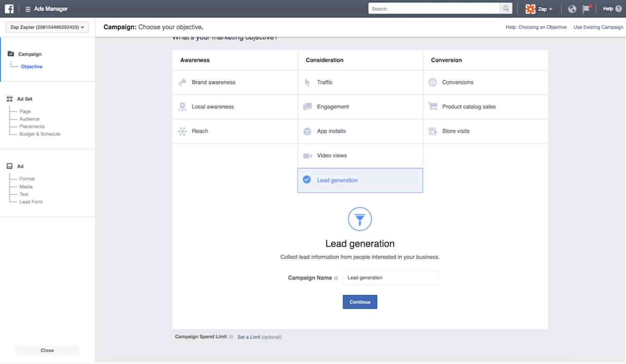
Task: Click the search magnifier button
Action: [x=506, y=8]
